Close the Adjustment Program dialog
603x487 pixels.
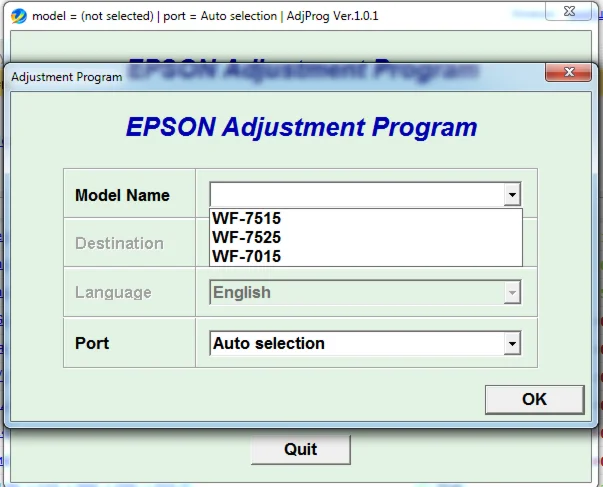pos(565,75)
